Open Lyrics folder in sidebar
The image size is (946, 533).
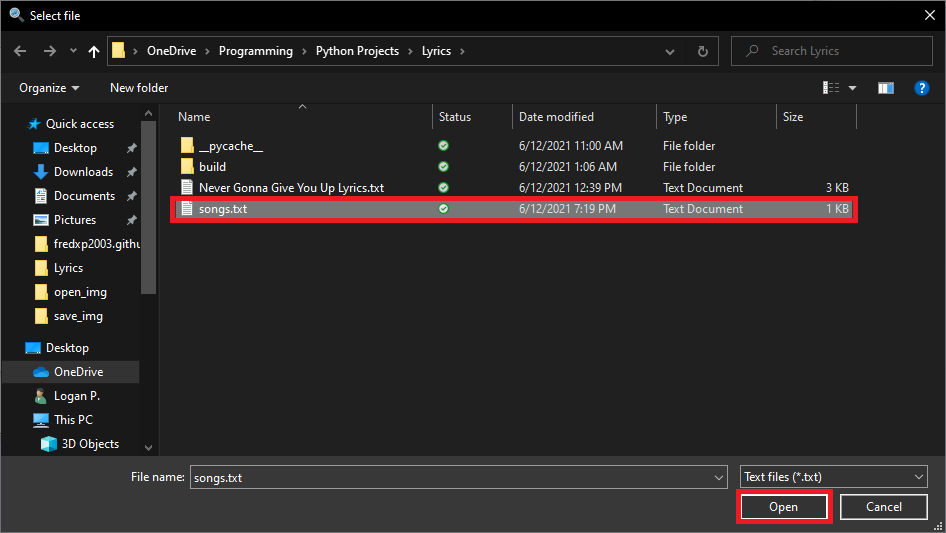(68, 268)
